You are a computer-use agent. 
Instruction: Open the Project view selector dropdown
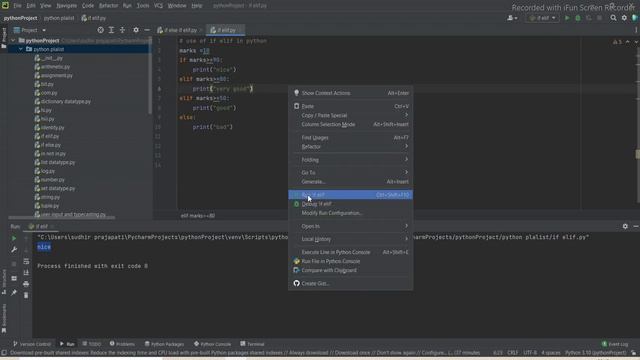[x=30, y=30]
